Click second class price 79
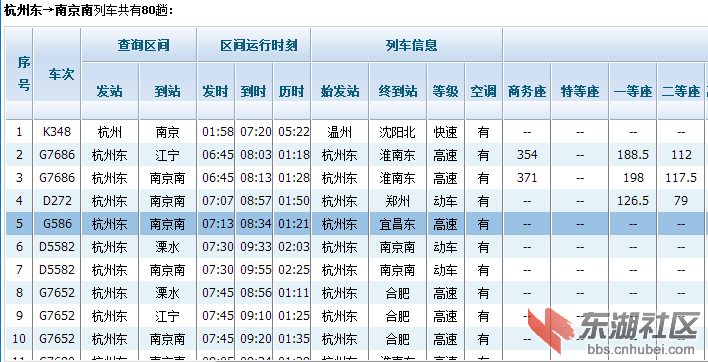The image size is (708, 362). point(681,201)
